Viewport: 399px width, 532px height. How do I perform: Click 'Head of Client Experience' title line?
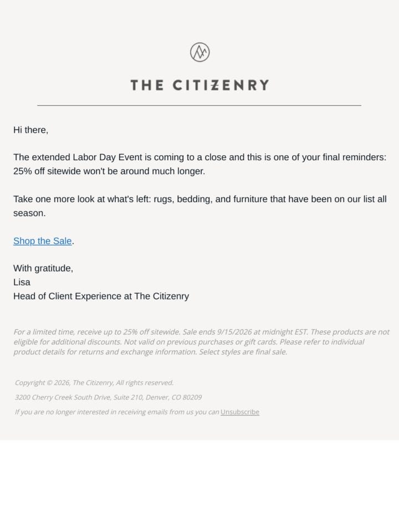[101, 296]
